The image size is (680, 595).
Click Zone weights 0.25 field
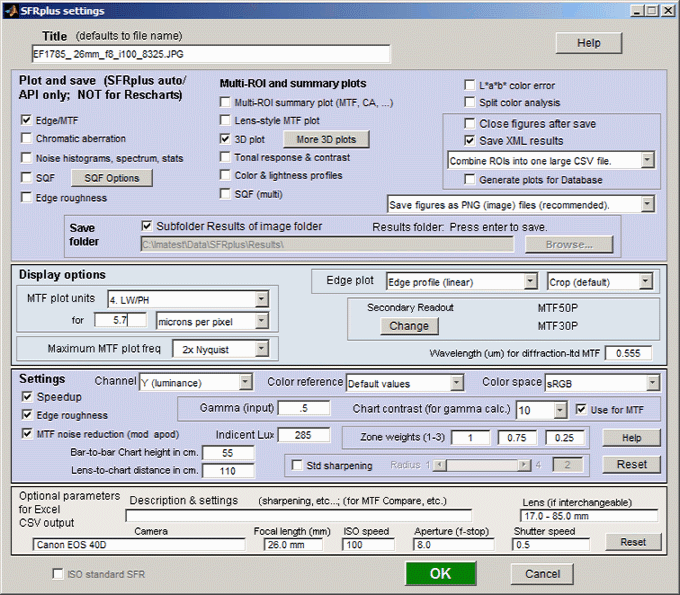click(x=564, y=438)
